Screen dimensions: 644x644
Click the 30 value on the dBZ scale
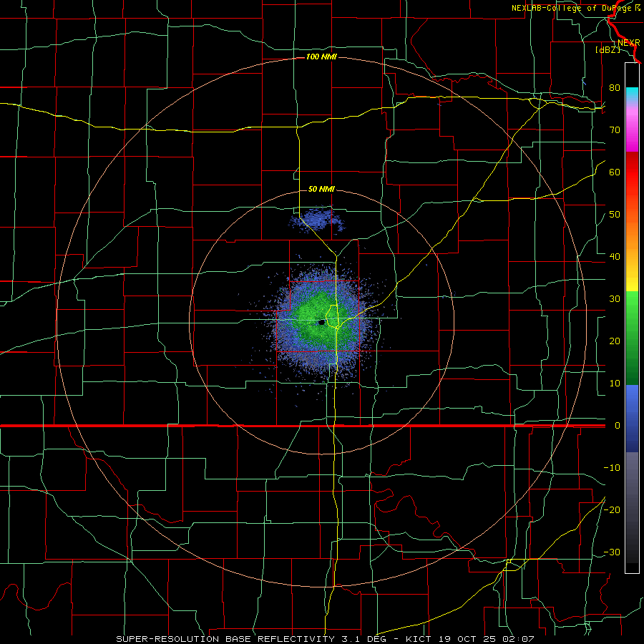point(615,299)
